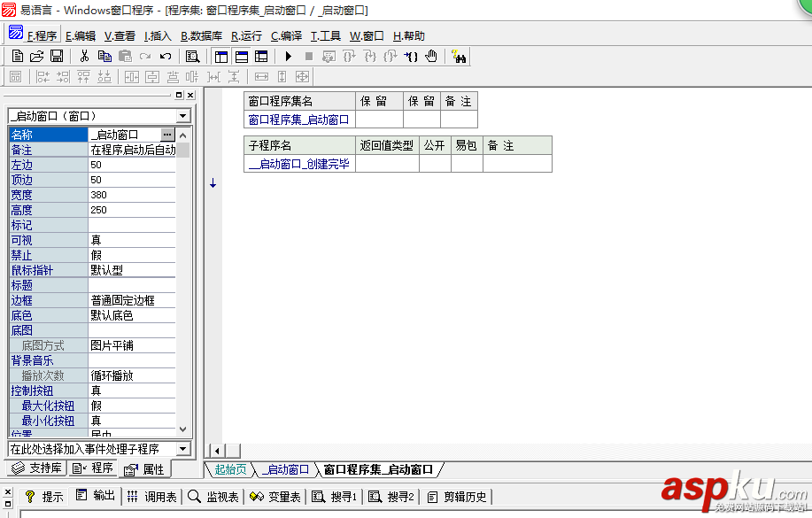Image resolution: width=812 pixels, height=518 pixels.
Task: Open the B.数据库 menu
Action: [201, 35]
